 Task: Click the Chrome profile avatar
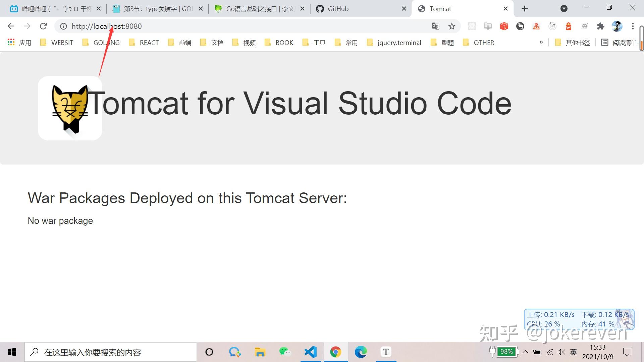617,26
